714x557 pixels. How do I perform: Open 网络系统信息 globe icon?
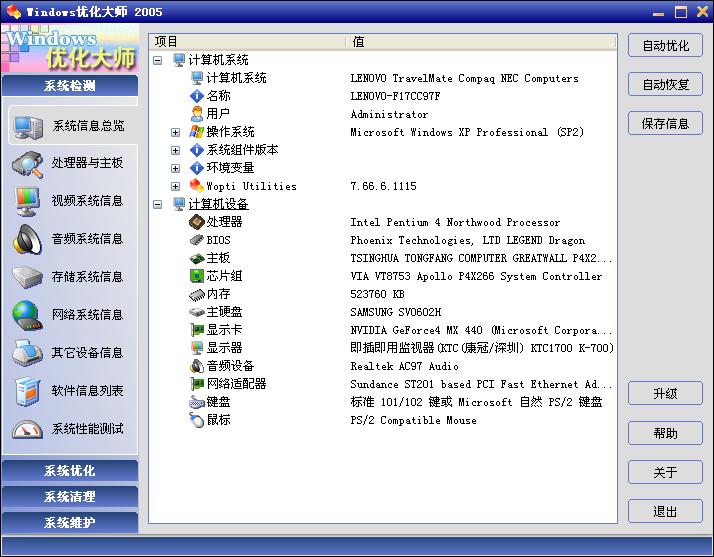pyautogui.click(x=28, y=315)
